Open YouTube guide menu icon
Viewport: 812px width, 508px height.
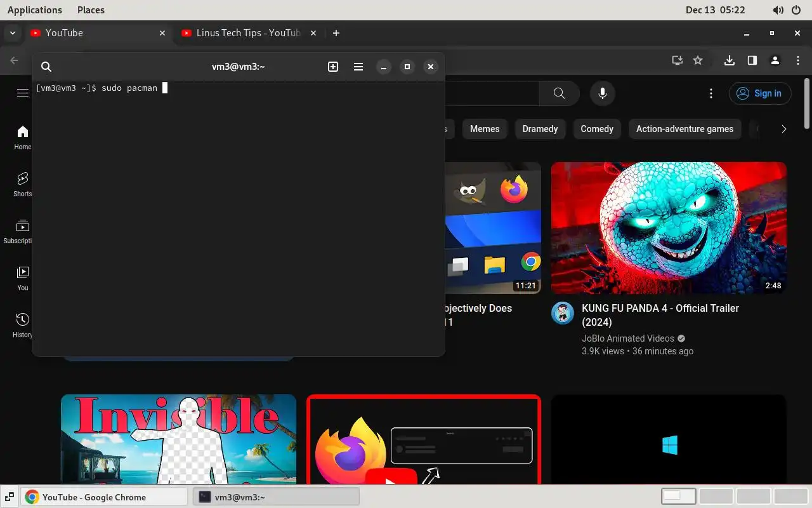tap(23, 93)
